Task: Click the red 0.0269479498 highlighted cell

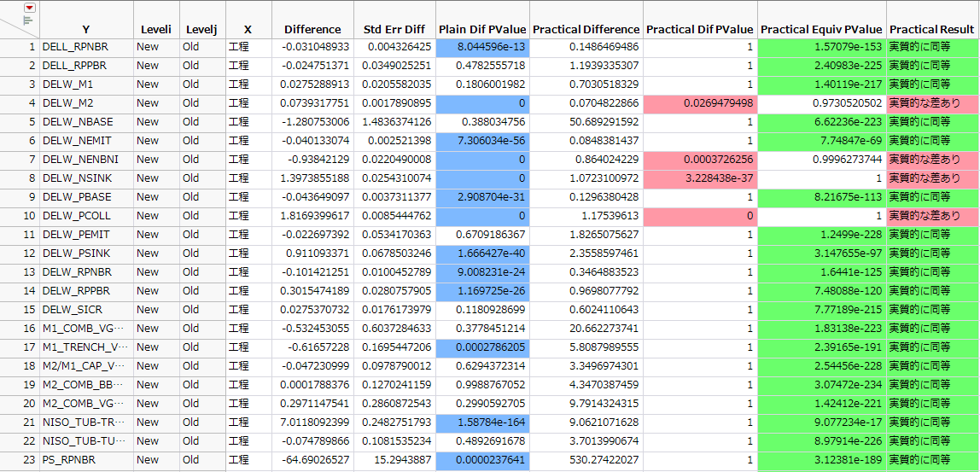Action: [700, 103]
